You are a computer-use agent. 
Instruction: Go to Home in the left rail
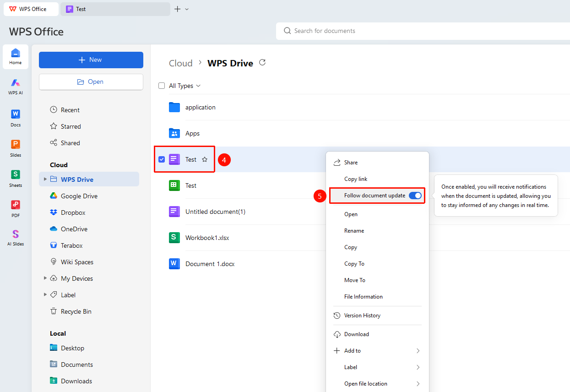[x=16, y=57]
